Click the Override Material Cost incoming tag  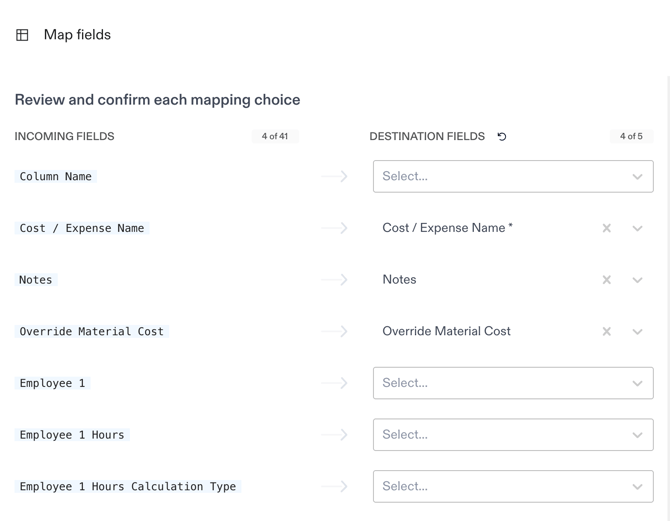[x=91, y=331]
